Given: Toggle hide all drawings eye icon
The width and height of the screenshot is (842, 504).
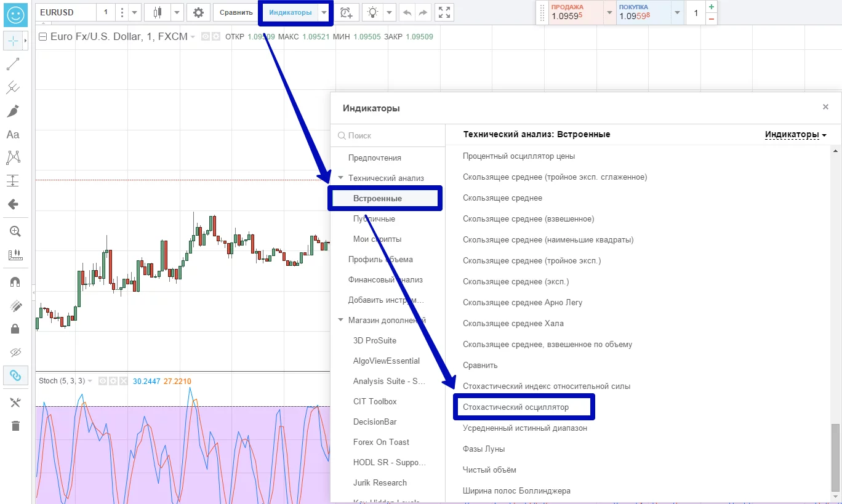Looking at the screenshot, I should point(16,353).
